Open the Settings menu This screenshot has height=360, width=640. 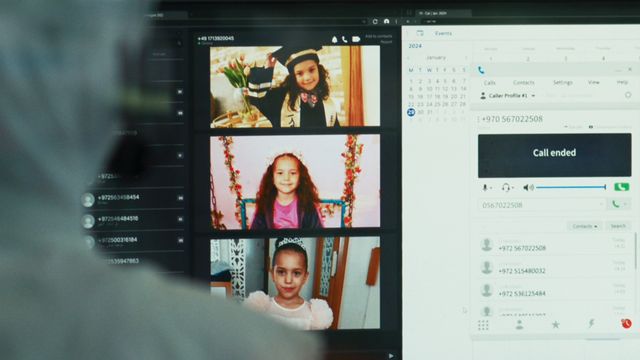[563, 82]
